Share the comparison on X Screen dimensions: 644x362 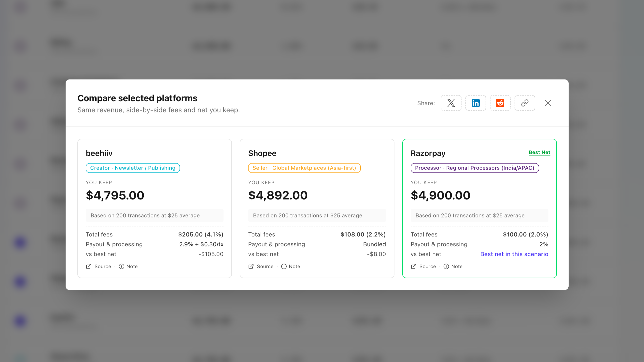pyautogui.click(x=451, y=103)
